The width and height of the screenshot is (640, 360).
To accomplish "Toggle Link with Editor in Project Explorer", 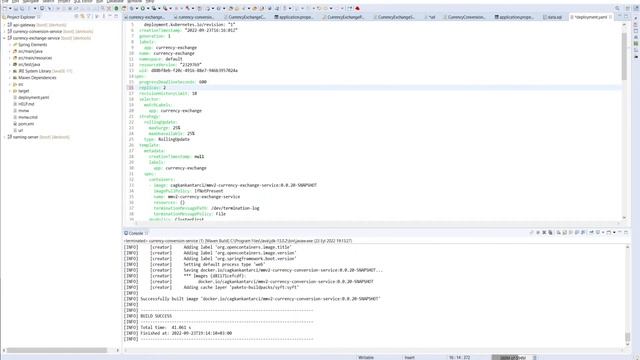I will point(82,17).
